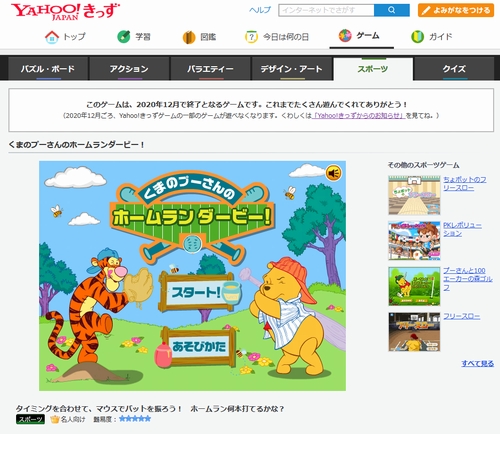The image size is (500, 460).
Task: Click the Yahoo! Japan Kids logo
Action: click(65, 12)
